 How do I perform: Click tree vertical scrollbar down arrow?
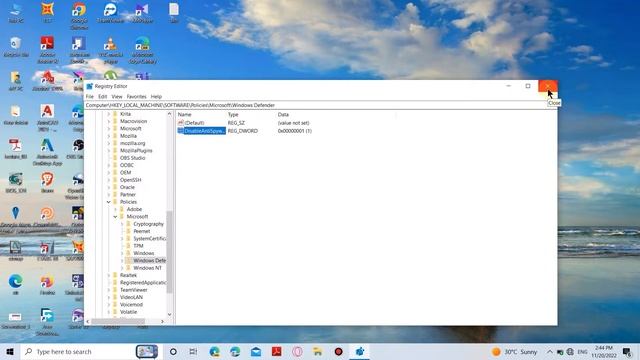[169, 314]
